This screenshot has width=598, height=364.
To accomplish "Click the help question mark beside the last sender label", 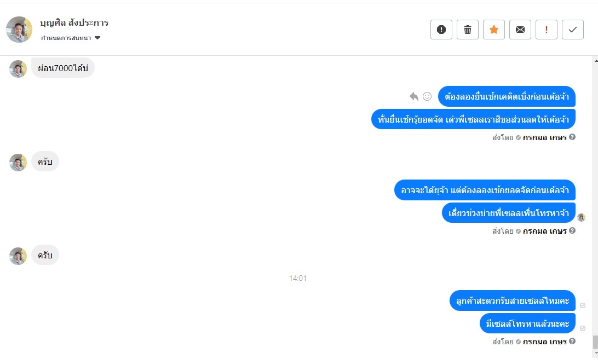I will click(572, 341).
